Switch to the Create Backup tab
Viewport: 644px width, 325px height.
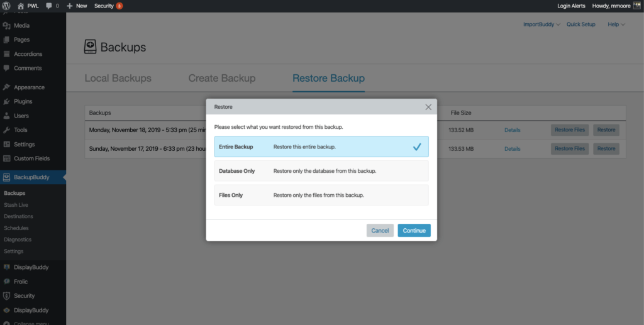[x=222, y=78]
